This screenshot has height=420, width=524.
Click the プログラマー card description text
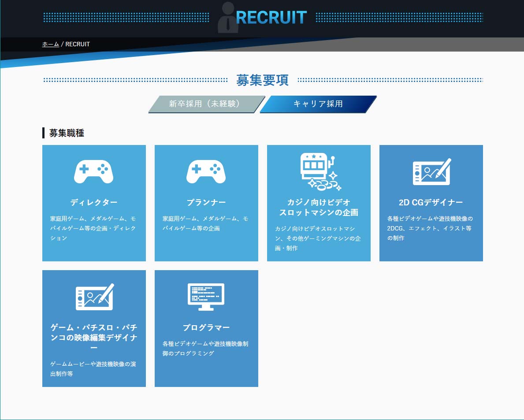pos(206,348)
